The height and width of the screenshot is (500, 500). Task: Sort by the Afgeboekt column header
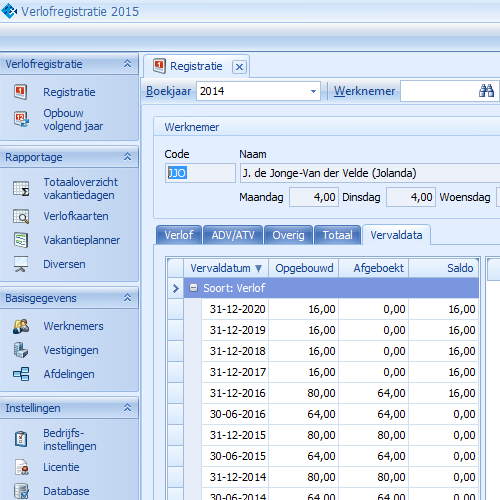point(374,268)
